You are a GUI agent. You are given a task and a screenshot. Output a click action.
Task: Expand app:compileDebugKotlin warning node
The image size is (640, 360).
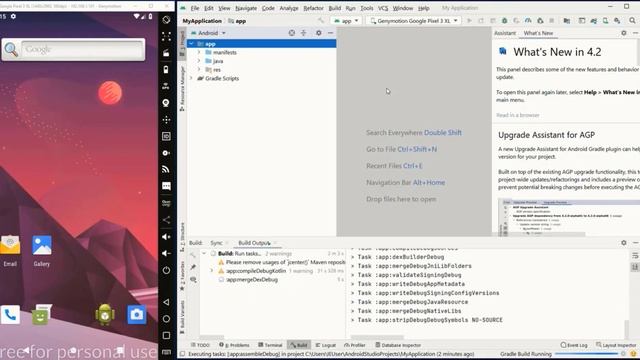point(211,271)
